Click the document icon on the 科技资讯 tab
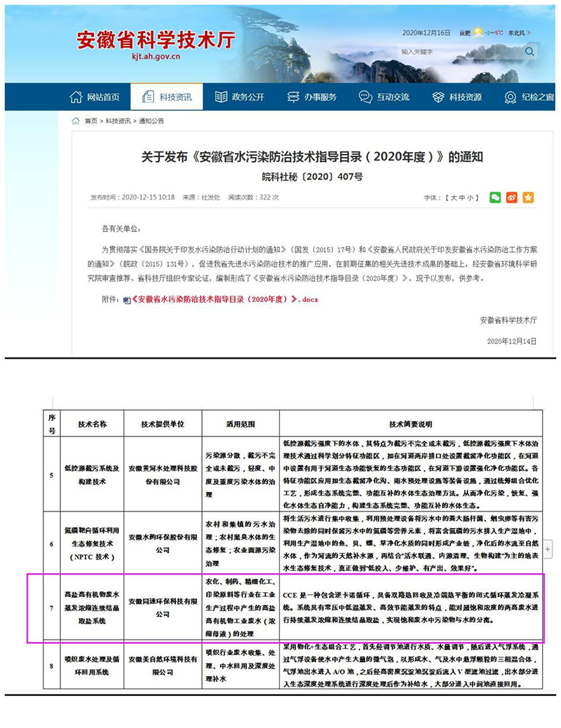561x728 pixels. pyautogui.click(x=148, y=97)
